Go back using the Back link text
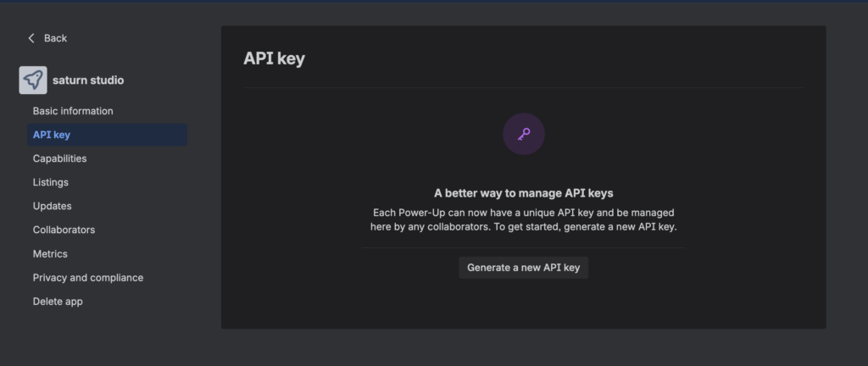868x366 pixels. [55, 38]
